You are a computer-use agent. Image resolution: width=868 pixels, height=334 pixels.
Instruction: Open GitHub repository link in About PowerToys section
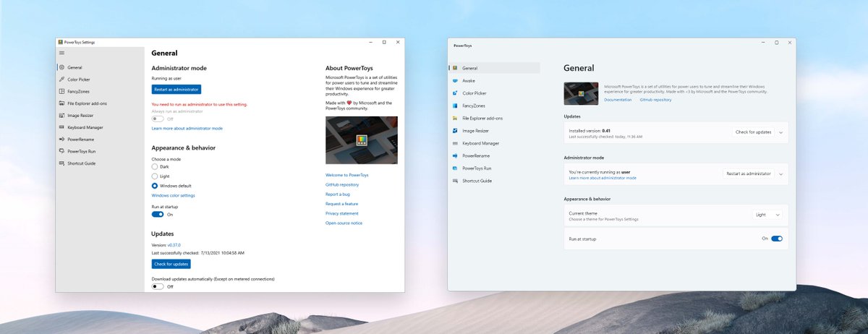click(x=342, y=184)
